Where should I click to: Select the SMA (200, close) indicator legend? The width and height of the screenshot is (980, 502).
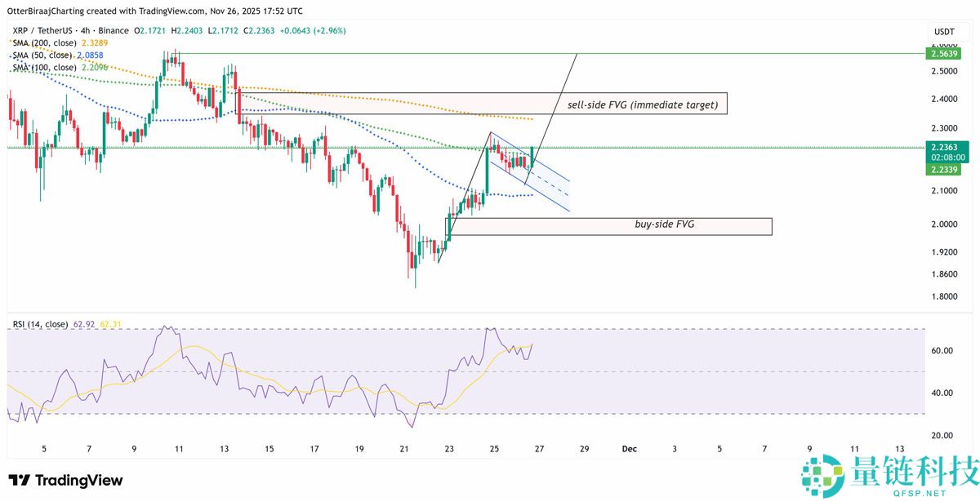pos(46,42)
